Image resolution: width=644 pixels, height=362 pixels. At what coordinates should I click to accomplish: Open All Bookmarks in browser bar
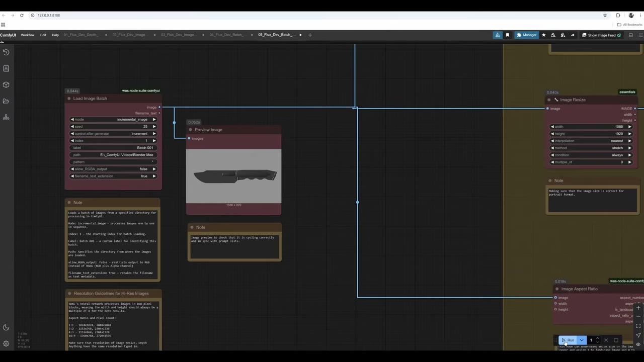tap(630, 25)
